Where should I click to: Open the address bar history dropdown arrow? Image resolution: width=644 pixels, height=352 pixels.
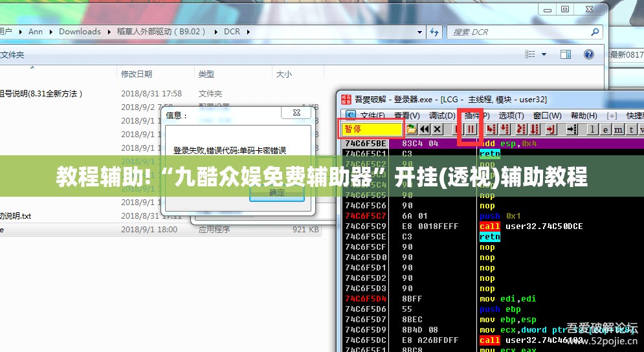click(x=419, y=32)
